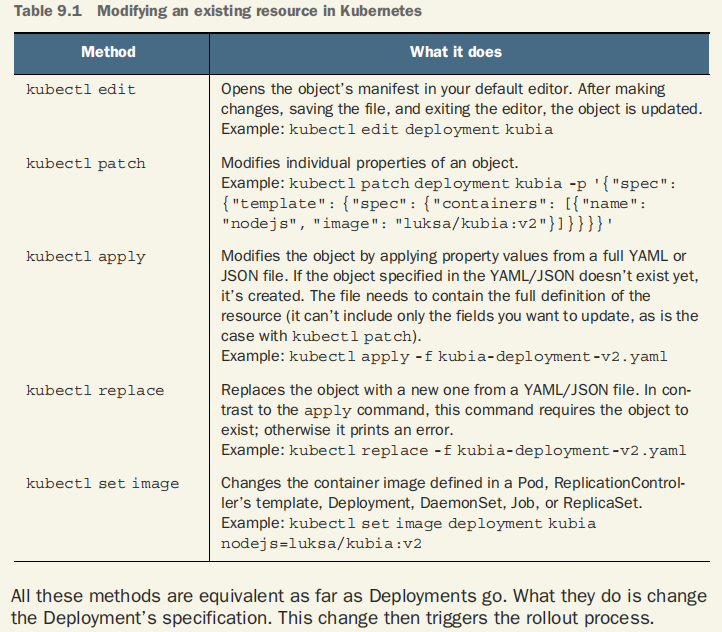Click the "Method" column header
Screen dimensions: 722x632
pos(108,51)
